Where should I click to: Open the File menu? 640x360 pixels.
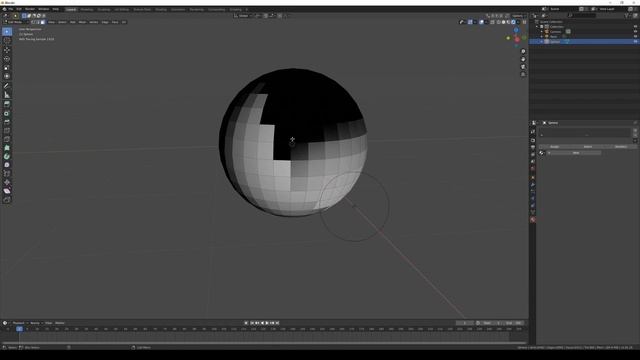[11, 9]
